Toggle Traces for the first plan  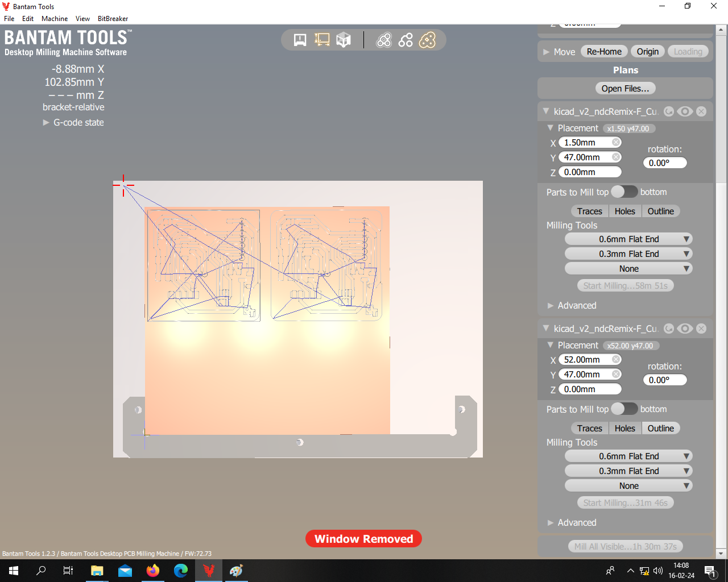pyautogui.click(x=589, y=211)
